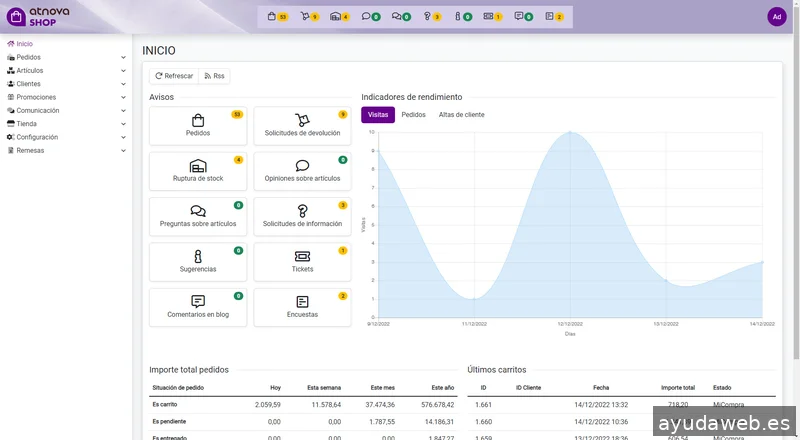Expand the Promociones sidebar menu
Viewport: 800px width, 440px height.
66,97
